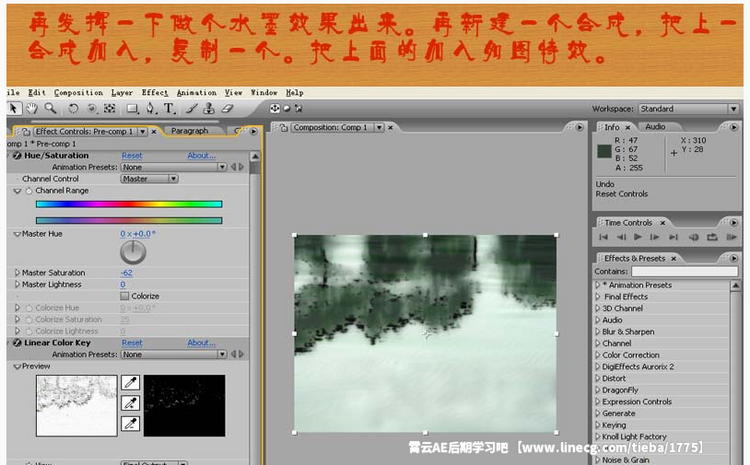Click the first eyedropper in Linear Color Key
Image resolution: width=750 pixels, height=465 pixels.
coord(131,382)
